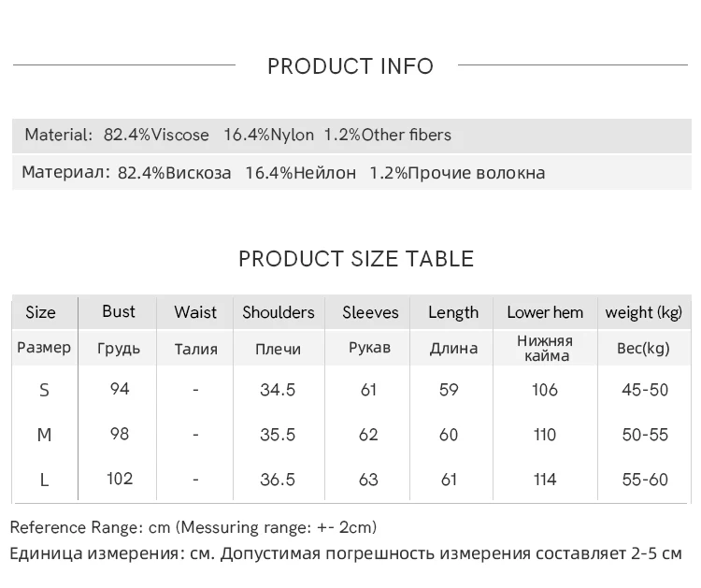The height and width of the screenshot is (588, 701).
Task: Click the weight (kg) column header
Action: pyautogui.click(x=644, y=312)
